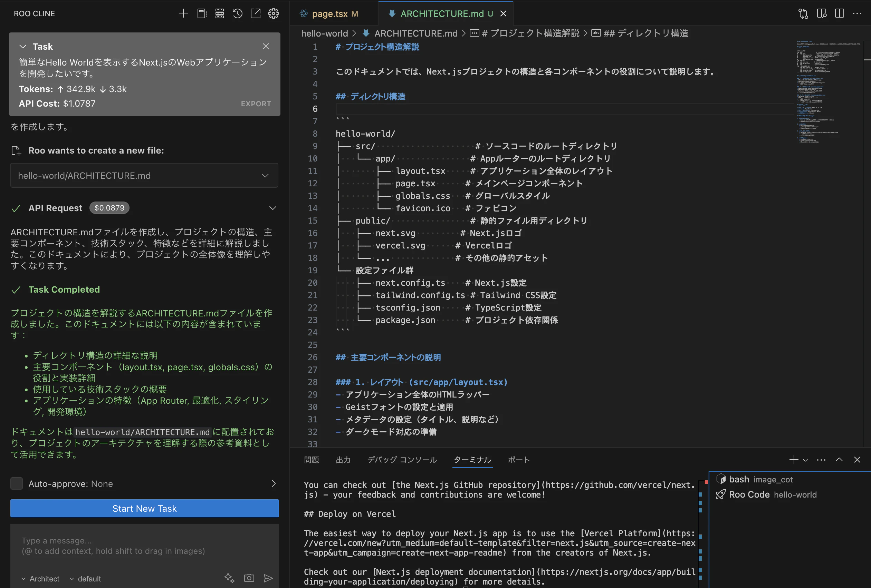Collapse the Task header chevron
Viewport: 871px width, 588px height.
click(x=23, y=47)
